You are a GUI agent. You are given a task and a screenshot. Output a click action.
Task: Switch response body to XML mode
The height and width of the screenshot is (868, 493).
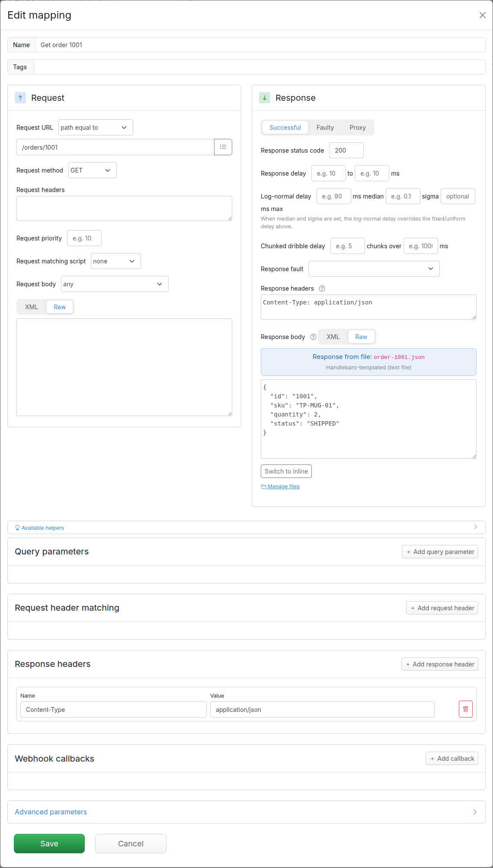pyautogui.click(x=333, y=337)
